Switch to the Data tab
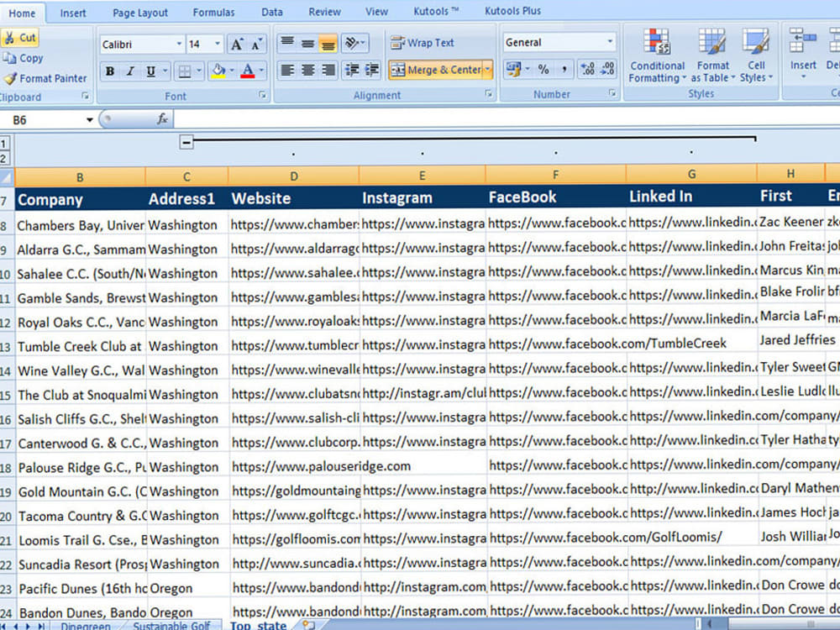840x630 pixels. coord(272,12)
